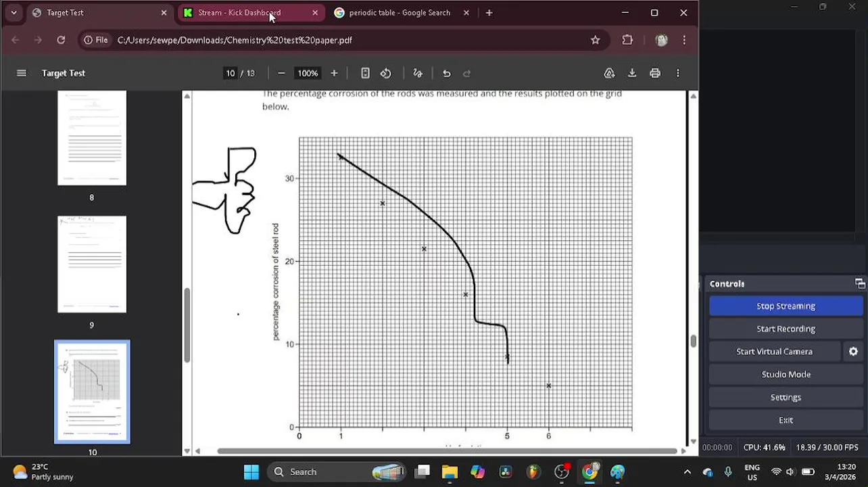This screenshot has width=868, height=487.
Task: Go back in browser history
Action: [x=16, y=40]
